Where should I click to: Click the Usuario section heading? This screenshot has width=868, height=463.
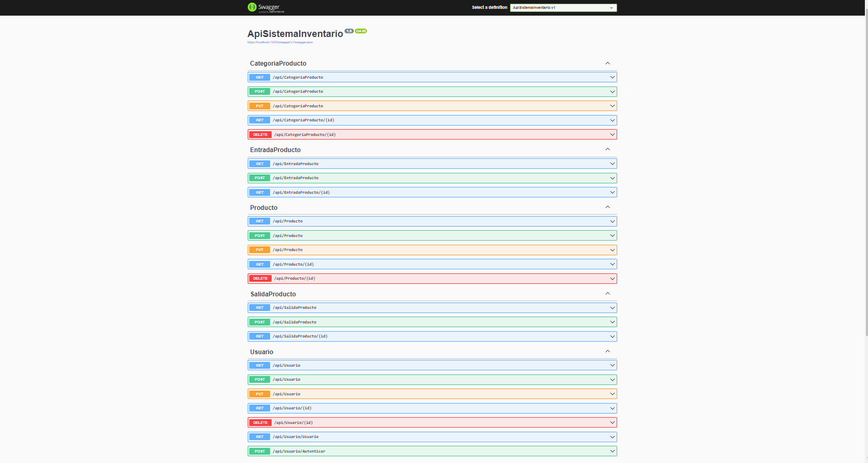pyautogui.click(x=262, y=352)
